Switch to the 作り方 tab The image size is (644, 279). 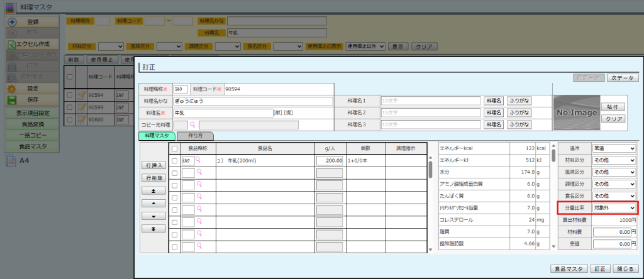pos(195,136)
